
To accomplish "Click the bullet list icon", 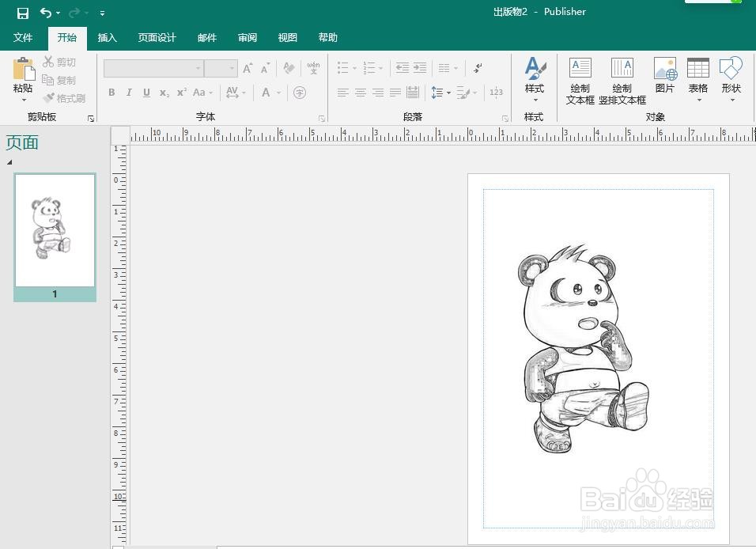I will pos(342,68).
